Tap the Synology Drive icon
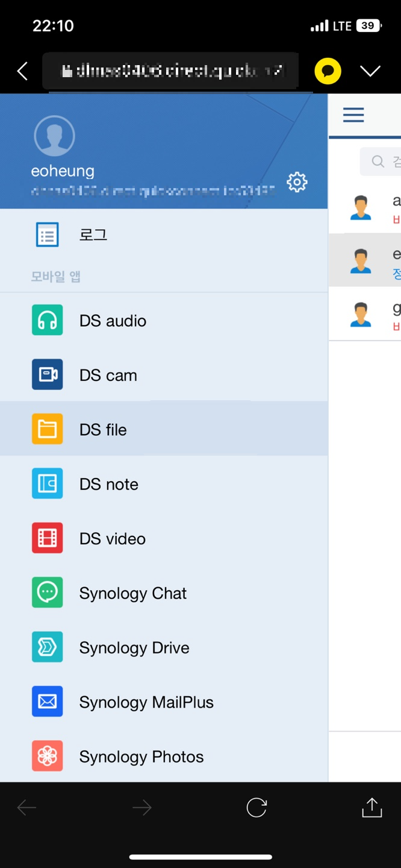Viewport: 401px width, 868px height. 48,647
